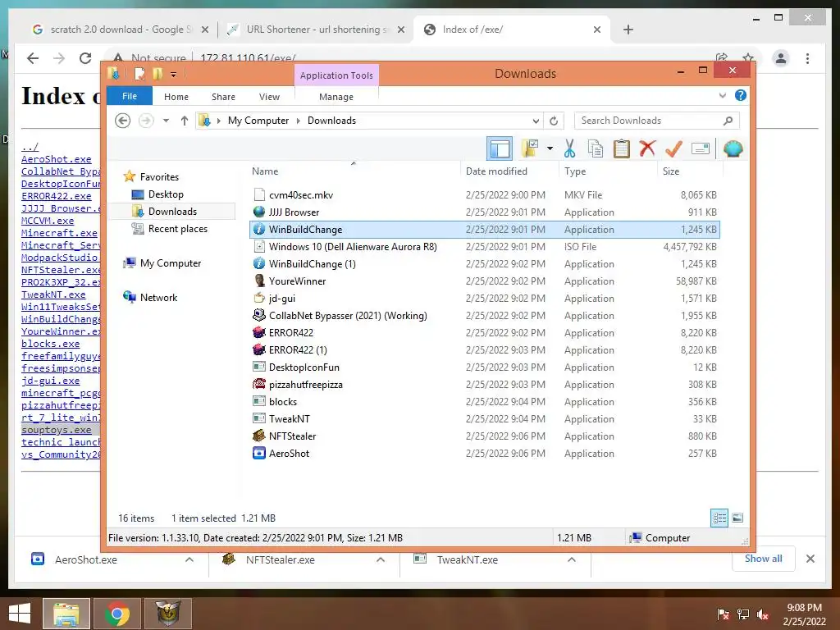Open the Windows Start button
Image resolution: width=840 pixels, height=630 pixels.
click(x=20, y=614)
